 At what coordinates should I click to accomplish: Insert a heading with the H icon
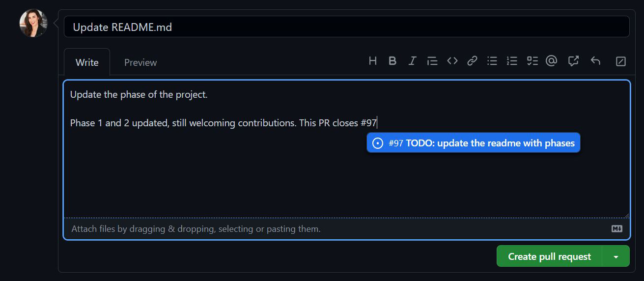373,61
